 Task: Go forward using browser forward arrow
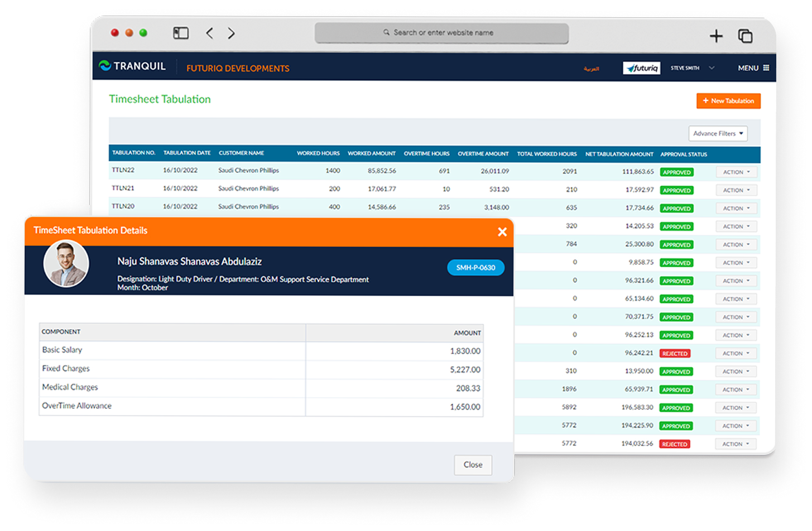tap(231, 33)
